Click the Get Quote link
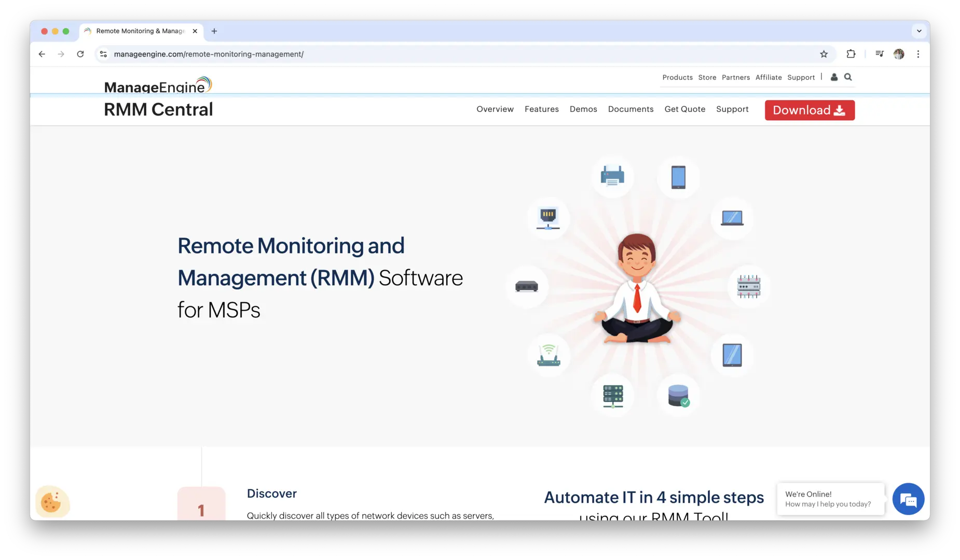This screenshot has width=960, height=560. pos(685,109)
